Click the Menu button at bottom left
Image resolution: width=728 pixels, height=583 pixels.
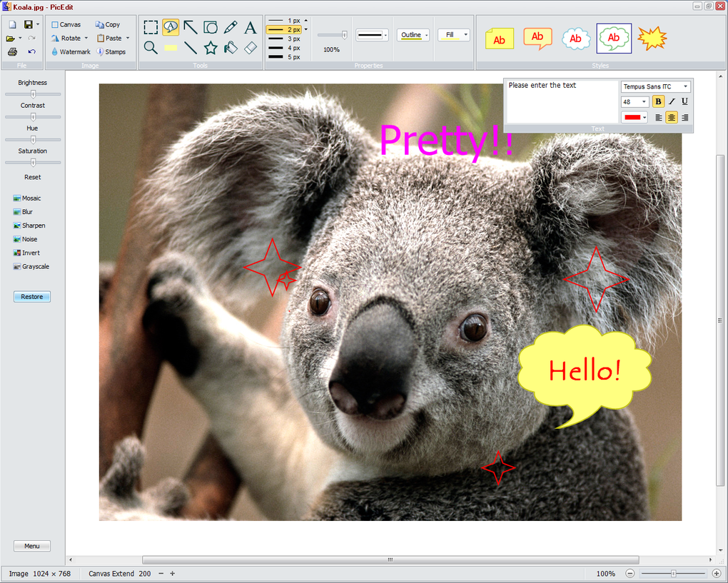[31, 545]
